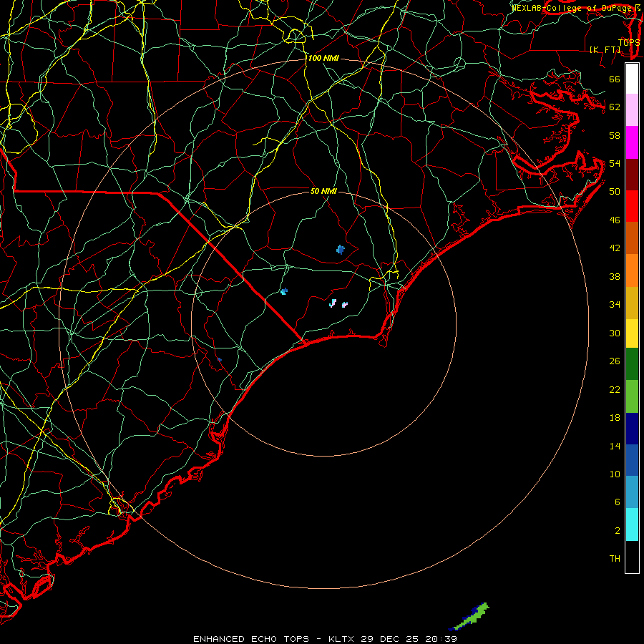Click the "29 DEC 25 20:39" timestamp
Image resolution: width=644 pixels, height=644 pixels.
point(409,639)
